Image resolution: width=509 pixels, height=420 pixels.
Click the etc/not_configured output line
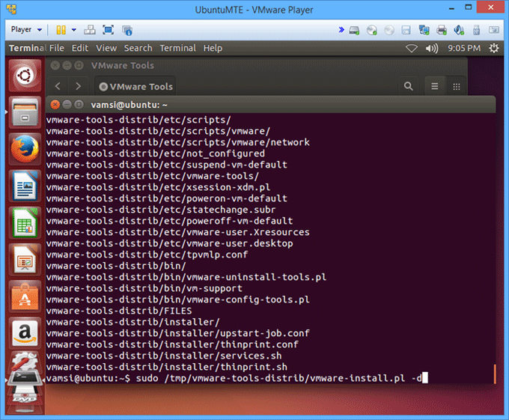(155, 153)
